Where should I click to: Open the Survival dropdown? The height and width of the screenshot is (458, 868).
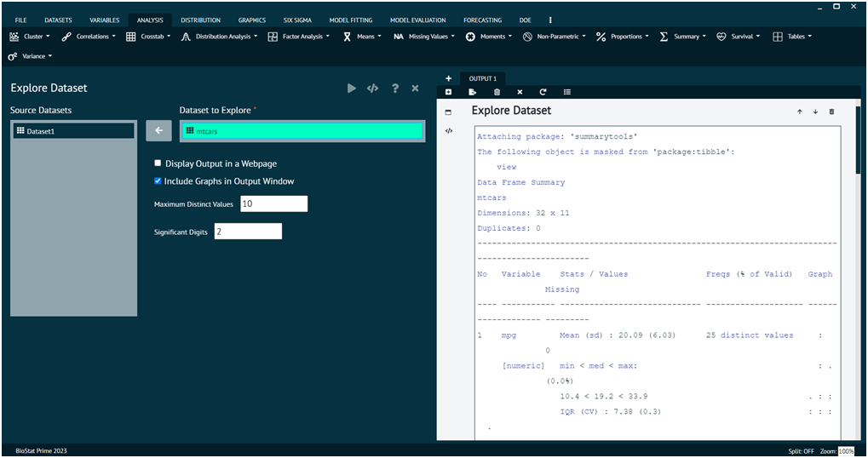pos(738,37)
